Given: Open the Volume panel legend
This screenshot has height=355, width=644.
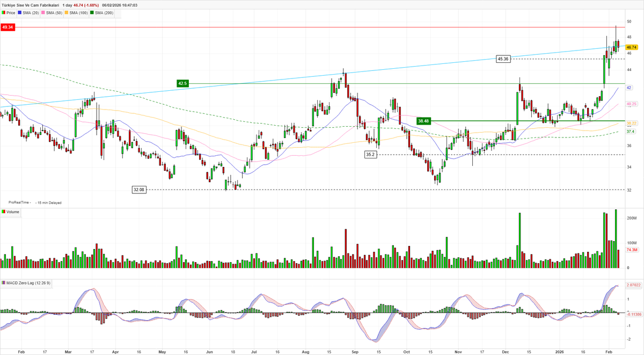Looking at the screenshot, I should pyautogui.click(x=11, y=212).
